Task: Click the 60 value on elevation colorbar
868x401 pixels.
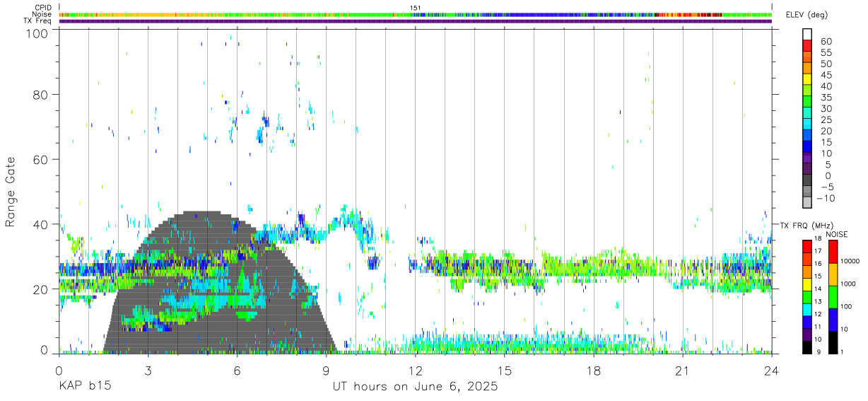Action: pos(826,41)
